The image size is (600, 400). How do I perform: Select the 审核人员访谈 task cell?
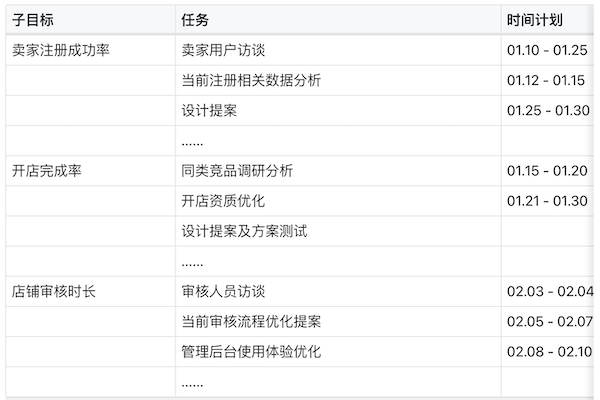tap(223, 292)
